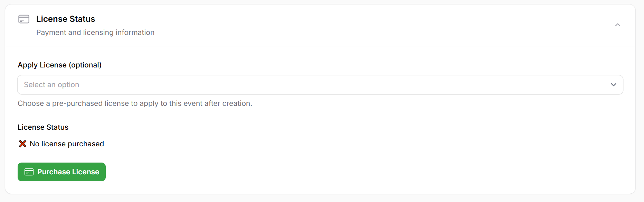Click the License Status panel header title

point(65,19)
